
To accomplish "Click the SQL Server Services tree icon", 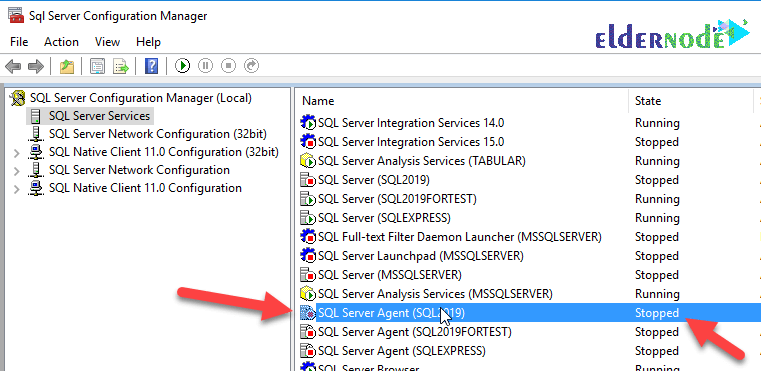I will click(35, 116).
